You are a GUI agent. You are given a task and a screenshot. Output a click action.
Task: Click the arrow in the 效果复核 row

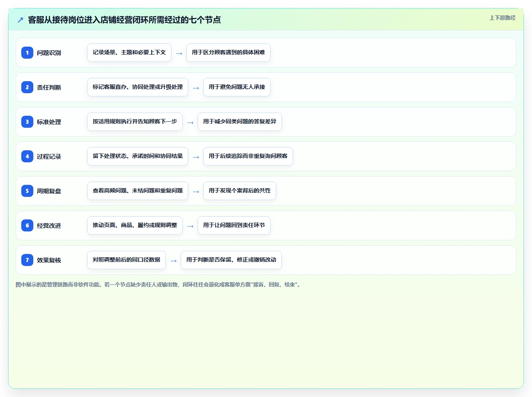(173, 260)
